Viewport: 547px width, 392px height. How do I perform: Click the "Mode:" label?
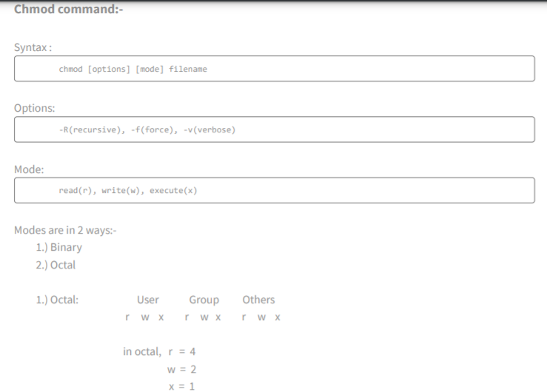(29, 169)
